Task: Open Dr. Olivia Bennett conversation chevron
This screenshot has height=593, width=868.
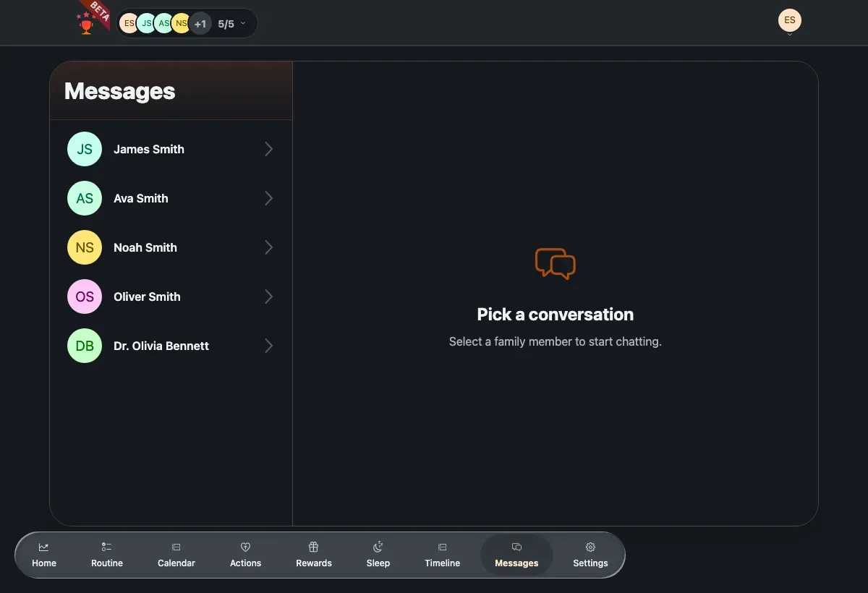Action: click(x=268, y=346)
